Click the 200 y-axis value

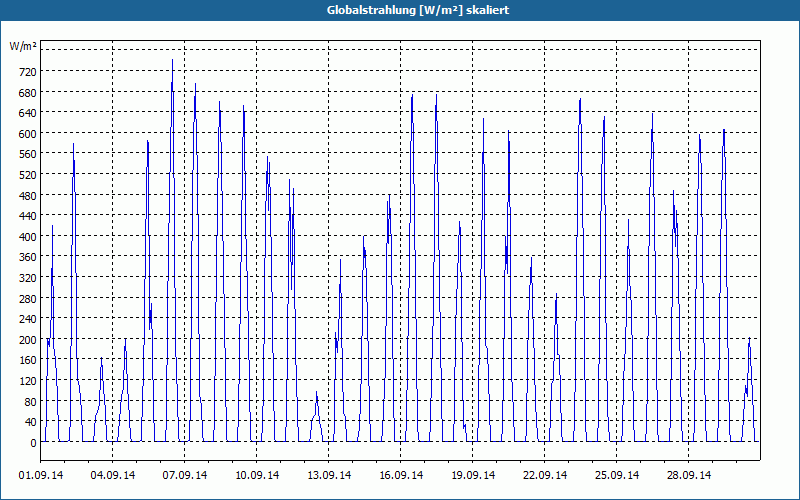click(27, 340)
